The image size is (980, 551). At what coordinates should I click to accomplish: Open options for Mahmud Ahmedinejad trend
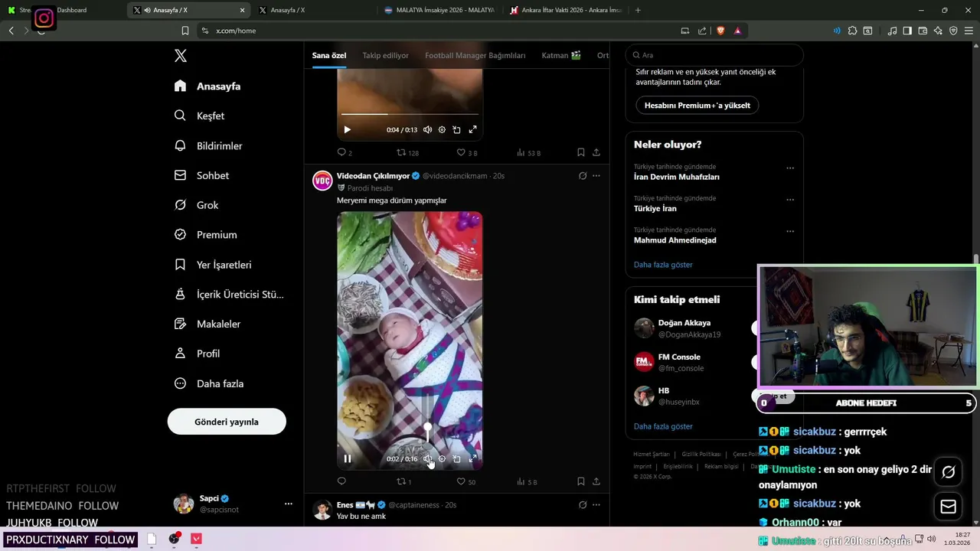pyautogui.click(x=790, y=231)
